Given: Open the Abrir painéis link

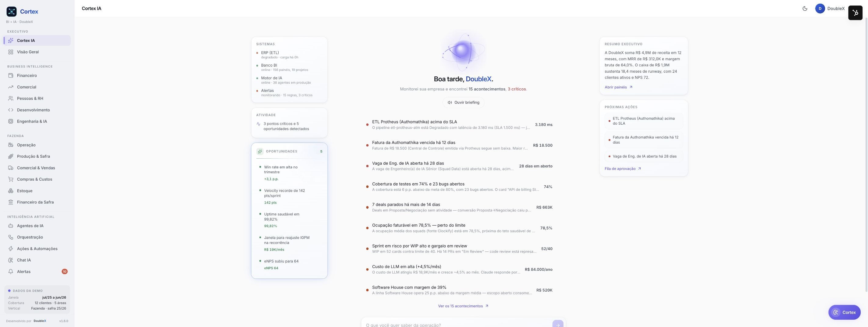Looking at the screenshot, I should pyautogui.click(x=618, y=87).
